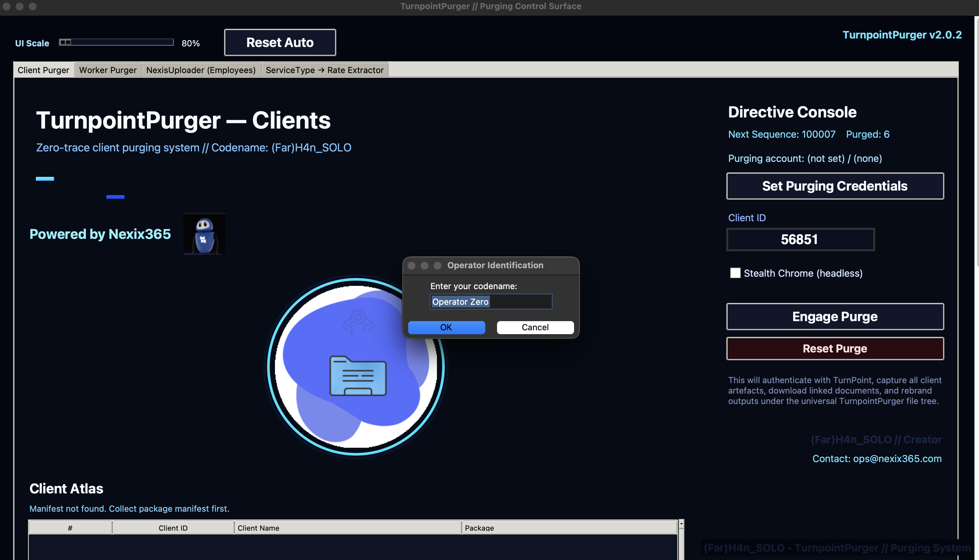
Task: Engage the purge operation
Action: tap(835, 317)
